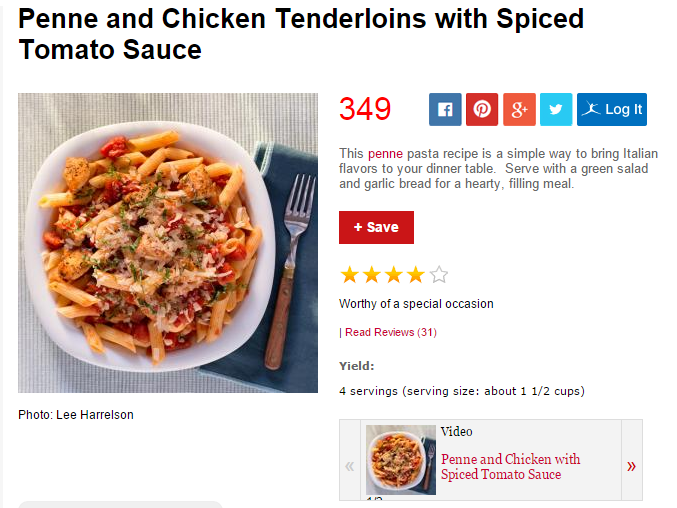Select the fourth rating star

tap(416, 275)
